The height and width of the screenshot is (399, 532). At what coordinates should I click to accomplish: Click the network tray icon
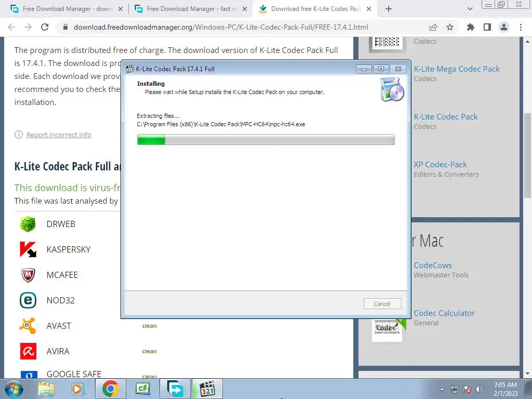(455, 389)
